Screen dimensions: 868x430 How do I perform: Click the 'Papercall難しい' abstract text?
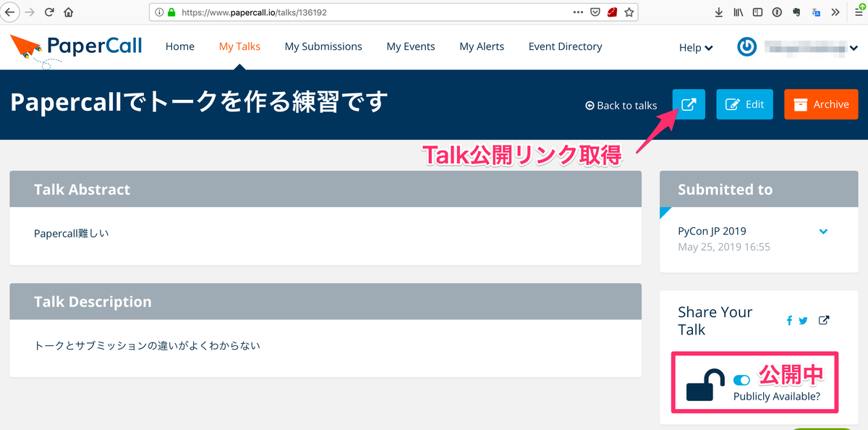click(x=72, y=234)
